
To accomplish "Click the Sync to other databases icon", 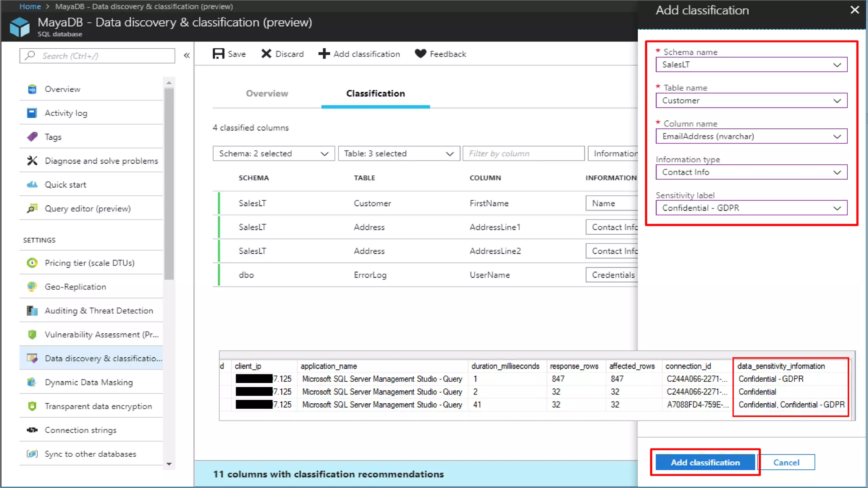I will 32,454.
